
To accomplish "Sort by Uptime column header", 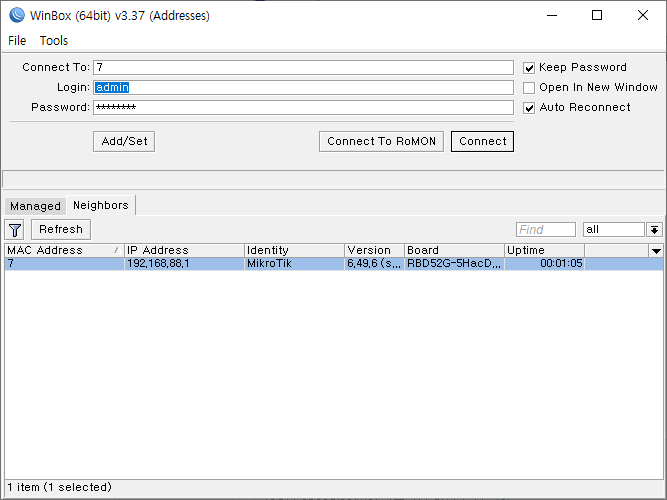I will coord(544,250).
